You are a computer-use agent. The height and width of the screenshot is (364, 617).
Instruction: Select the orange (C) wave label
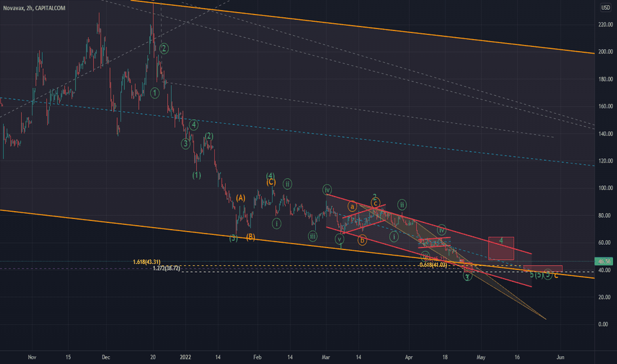(271, 182)
